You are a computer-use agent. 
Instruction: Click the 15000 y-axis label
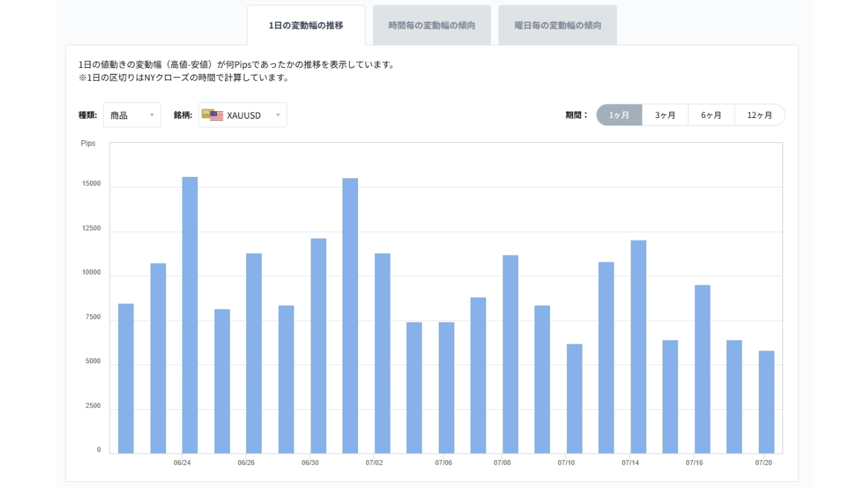pos(90,184)
